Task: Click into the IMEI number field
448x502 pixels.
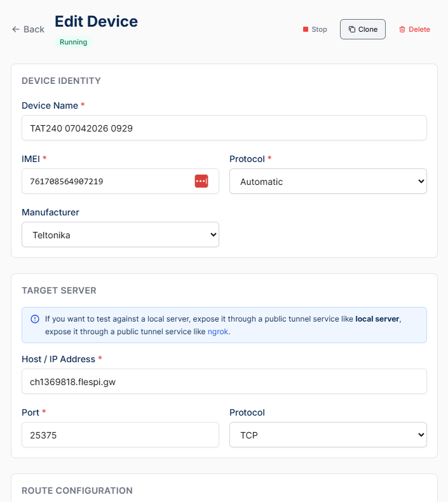Action: (108, 181)
